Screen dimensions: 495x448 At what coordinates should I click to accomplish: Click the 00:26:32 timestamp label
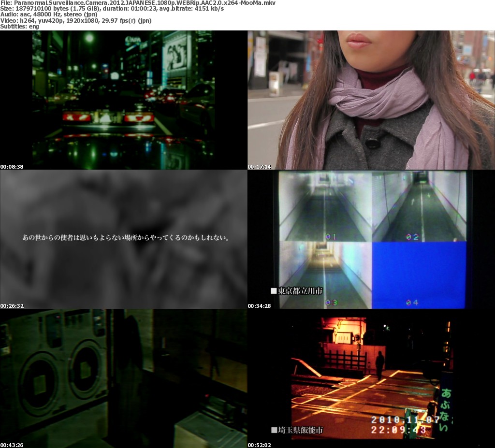(x=12, y=306)
